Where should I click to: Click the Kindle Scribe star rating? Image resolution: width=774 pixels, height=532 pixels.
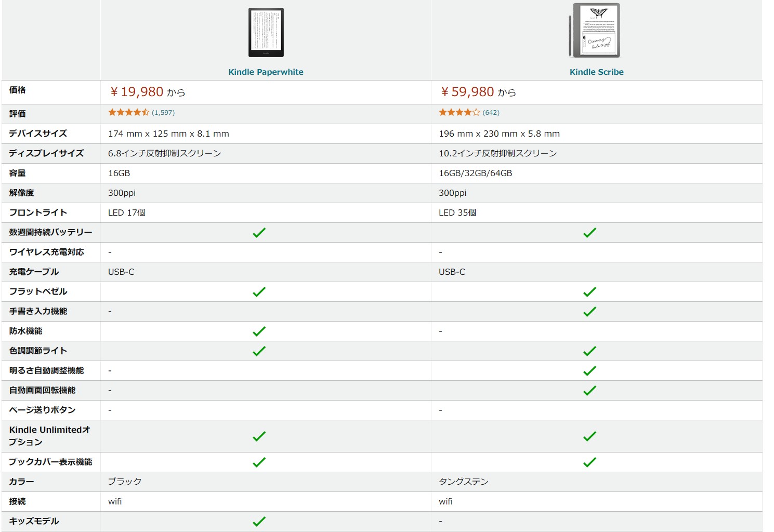click(459, 112)
